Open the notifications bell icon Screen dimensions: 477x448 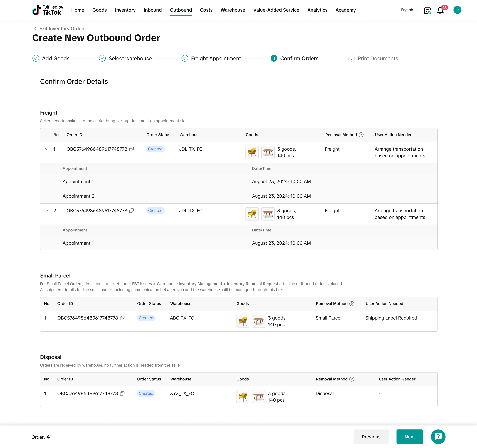(x=440, y=10)
